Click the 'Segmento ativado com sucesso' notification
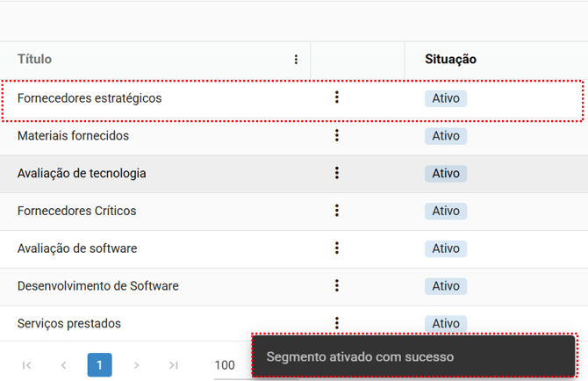Viewport: 588px width, 381px height. pyautogui.click(x=413, y=357)
